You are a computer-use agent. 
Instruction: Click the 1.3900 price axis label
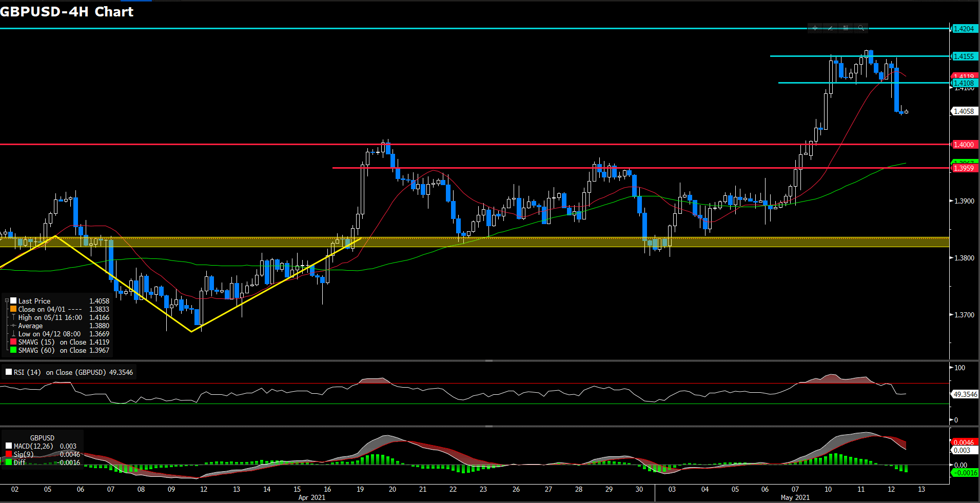pos(964,201)
